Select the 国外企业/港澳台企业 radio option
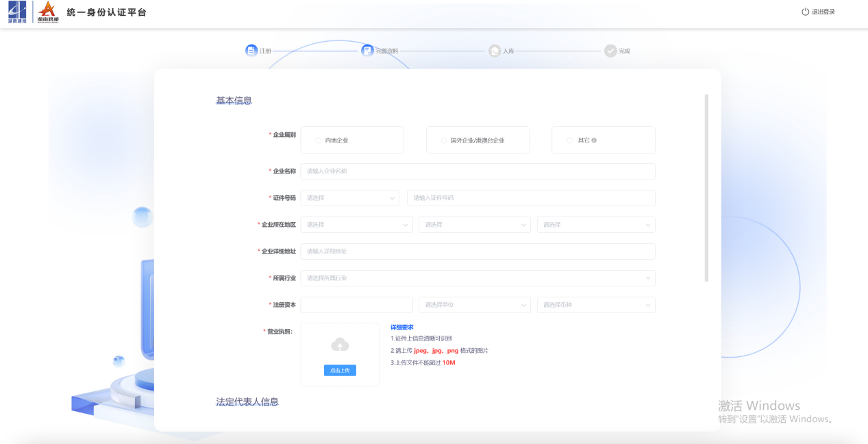Viewport: 868px width, 444px height. [x=444, y=140]
